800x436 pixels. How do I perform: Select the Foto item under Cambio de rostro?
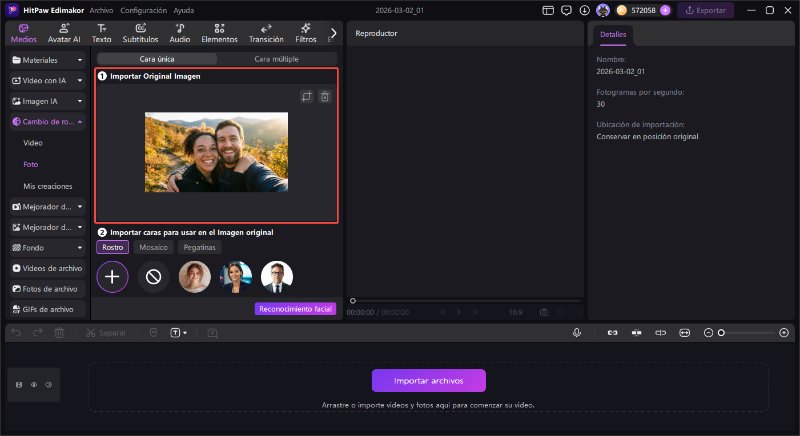[x=31, y=164]
